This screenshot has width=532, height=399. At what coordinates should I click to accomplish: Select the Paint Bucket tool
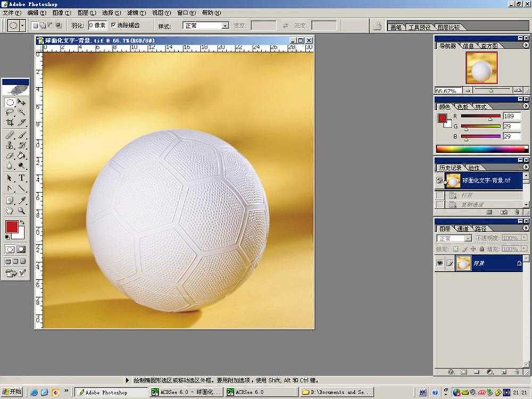coord(21,155)
